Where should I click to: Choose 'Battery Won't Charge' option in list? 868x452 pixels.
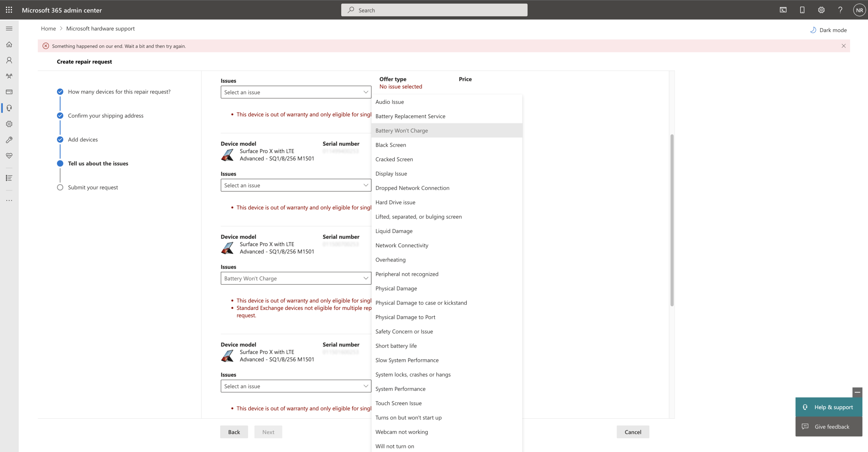coord(447,131)
